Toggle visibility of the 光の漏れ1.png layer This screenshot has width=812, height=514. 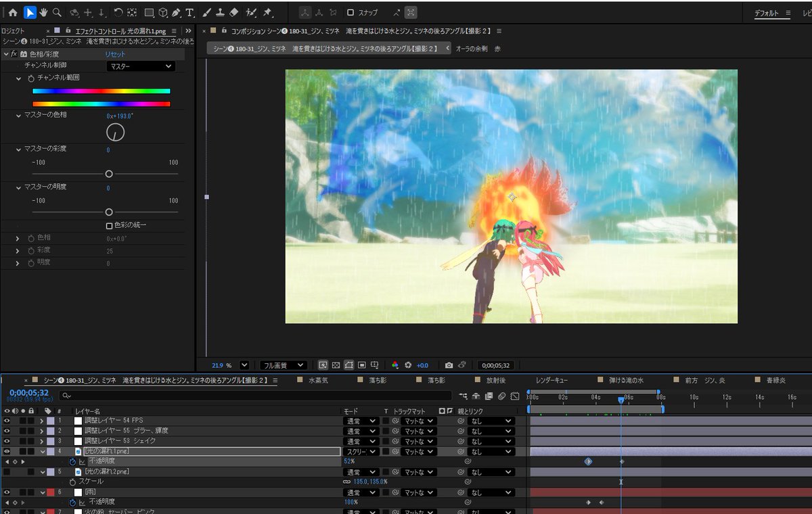coord(5,450)
